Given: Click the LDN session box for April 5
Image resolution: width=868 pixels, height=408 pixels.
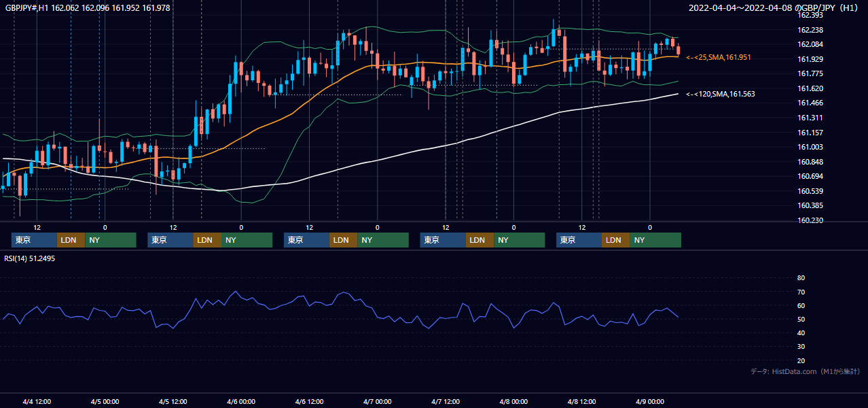Looking at the screenshot, I should [207, 240].
